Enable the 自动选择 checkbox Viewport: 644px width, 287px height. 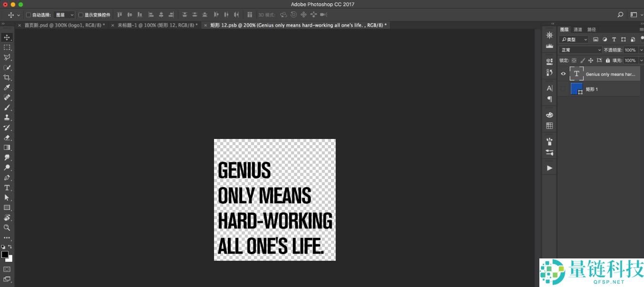coord(29,15)
